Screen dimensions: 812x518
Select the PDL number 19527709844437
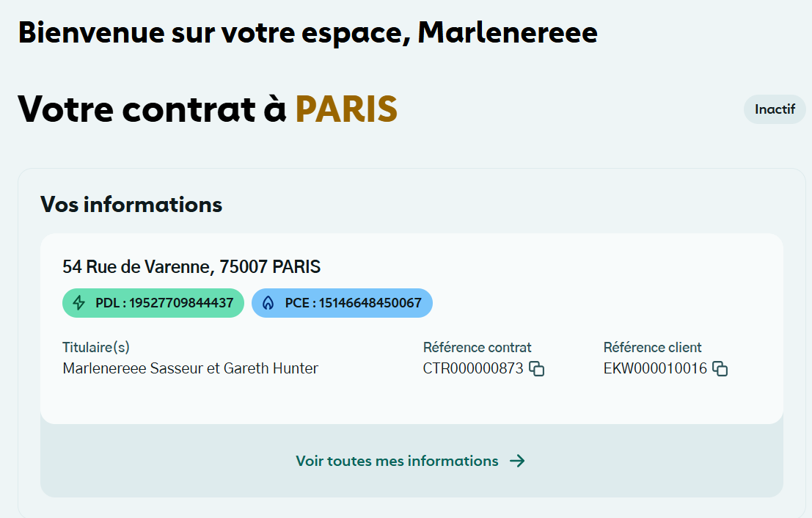(x=181, y=303)
